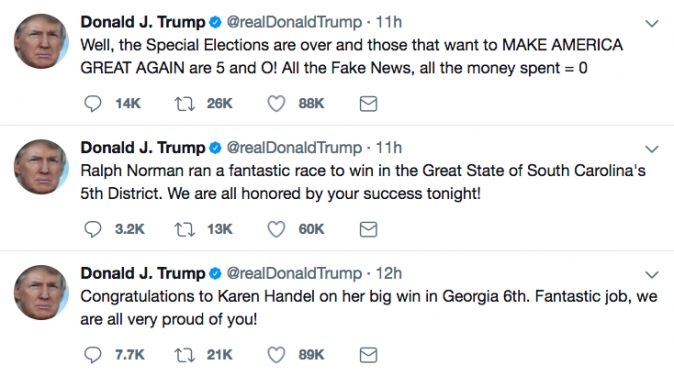Like the Karen Handel tweet
Image resolution: width=674 pixels, height=376 pixels.
[x=276, y=355]
